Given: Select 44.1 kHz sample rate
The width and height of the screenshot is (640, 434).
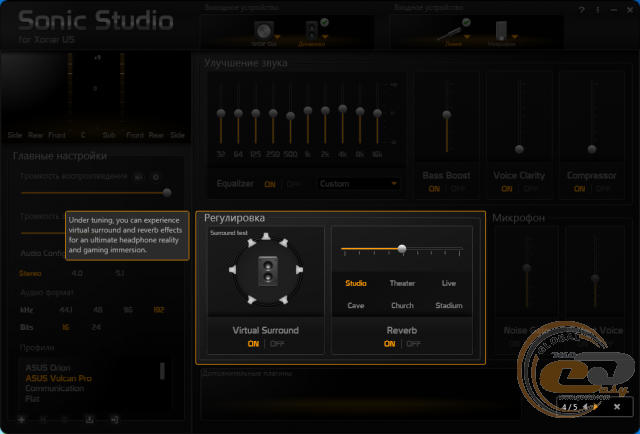Looking at the screenshot, I should pyautogui.click(x=66, y=310).
